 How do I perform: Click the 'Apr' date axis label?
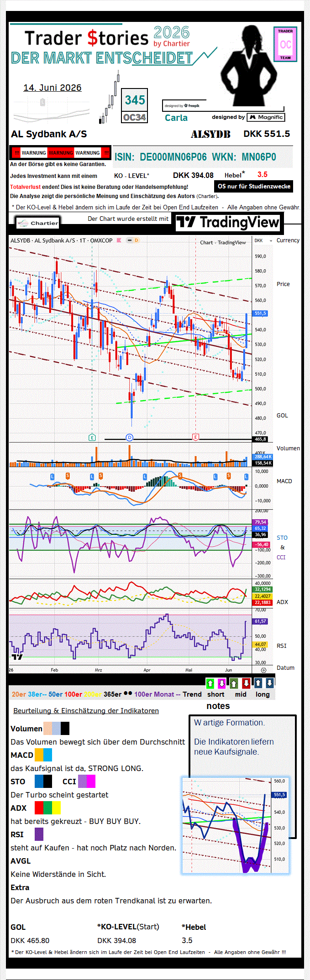(x=147, y=670)
